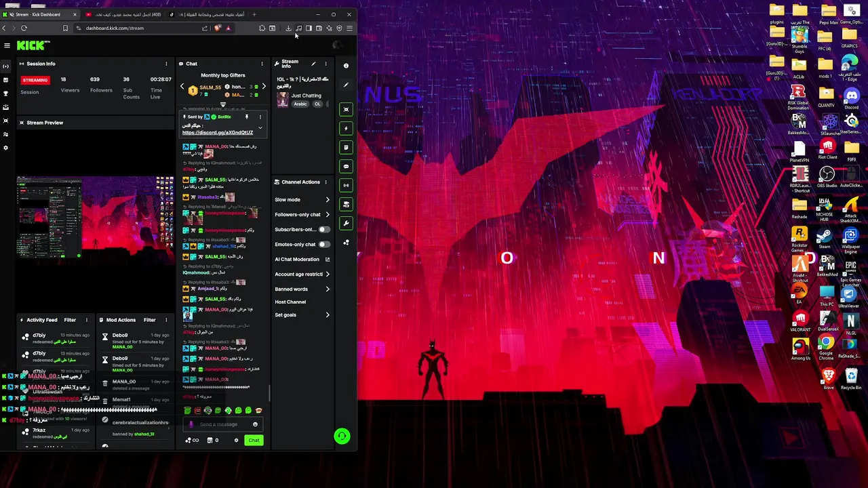Click the Brave Shields icon in address bar
This screenshot has height=488, width=868.
point(217,28)
